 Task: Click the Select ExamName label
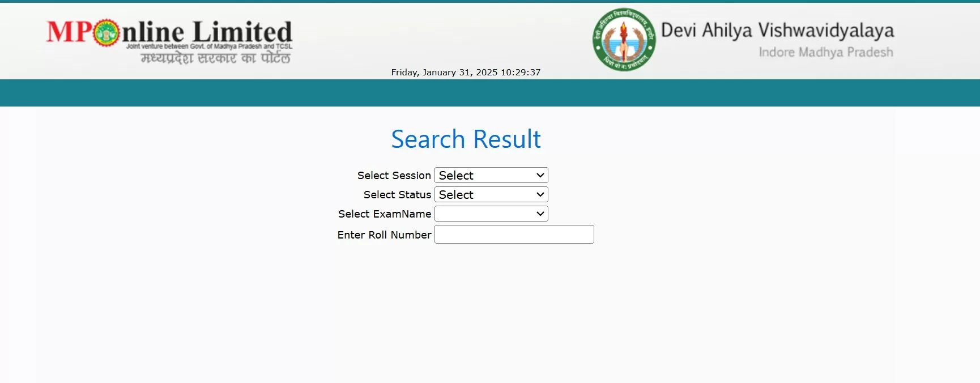point(385,214)
